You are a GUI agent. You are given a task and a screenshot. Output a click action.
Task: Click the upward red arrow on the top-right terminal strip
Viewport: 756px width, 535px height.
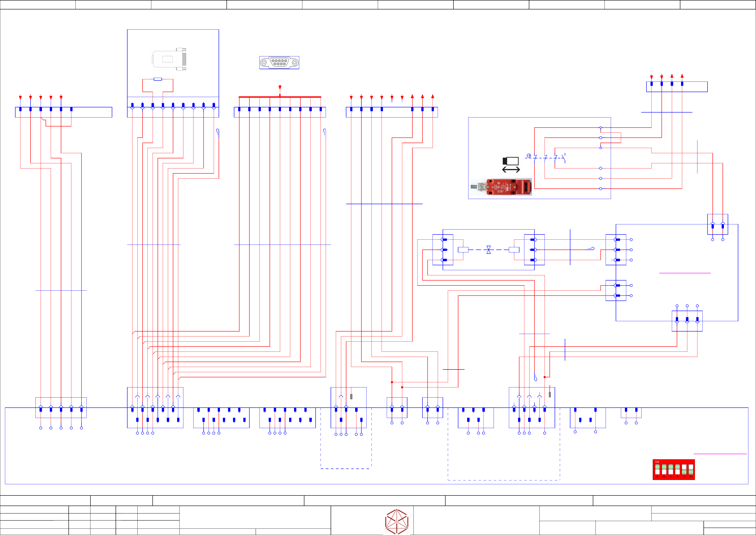[672, 76]
